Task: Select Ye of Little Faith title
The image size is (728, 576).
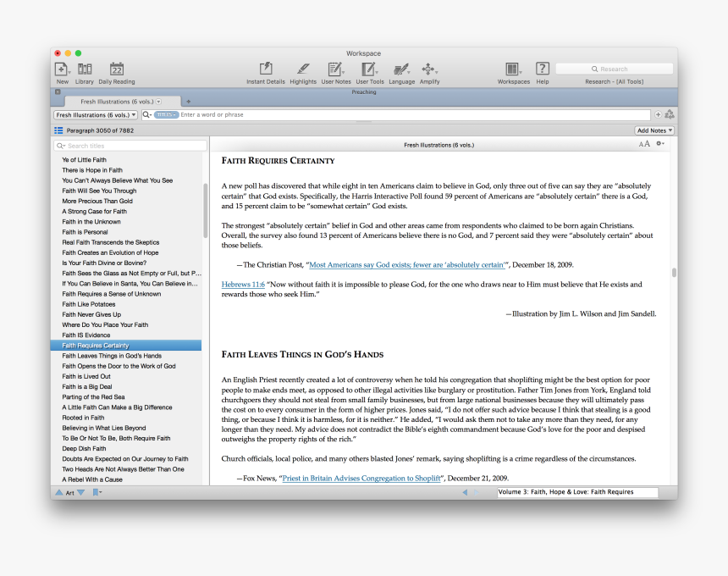Action: click(x=84, y=160)
